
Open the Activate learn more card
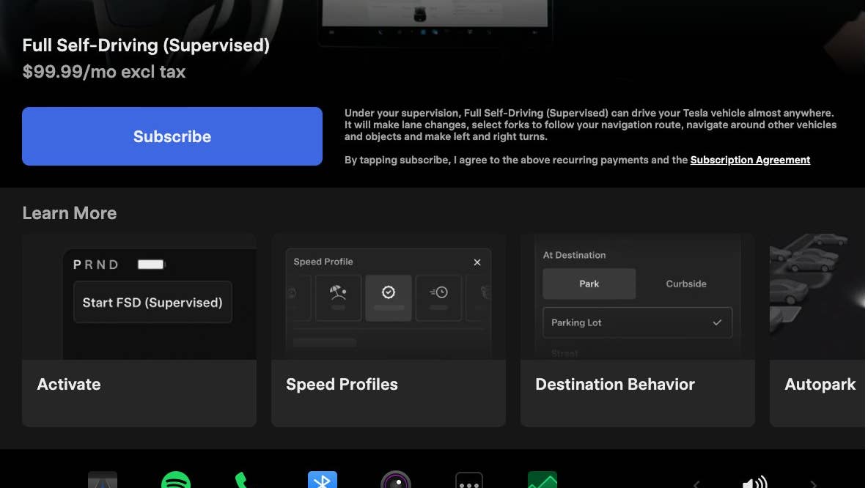pos(139,330)
